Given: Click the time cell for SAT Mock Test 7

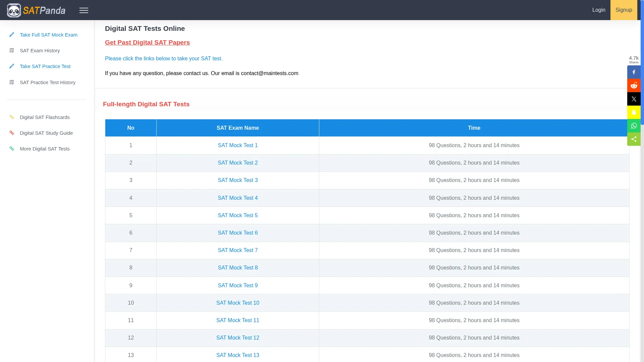Looking at the screenshot, I should tap(474, 250).
